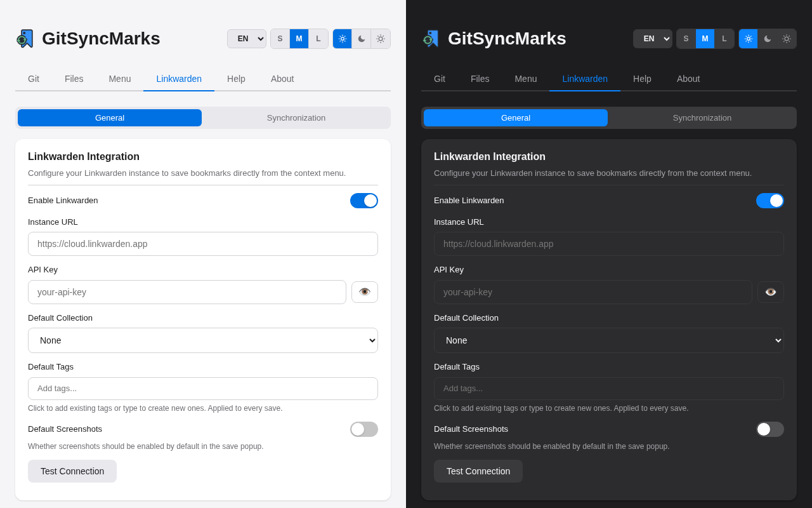Focus the Instance URL field in dark panel
Screen dimensions: 812x508
(x=609, y=244)
